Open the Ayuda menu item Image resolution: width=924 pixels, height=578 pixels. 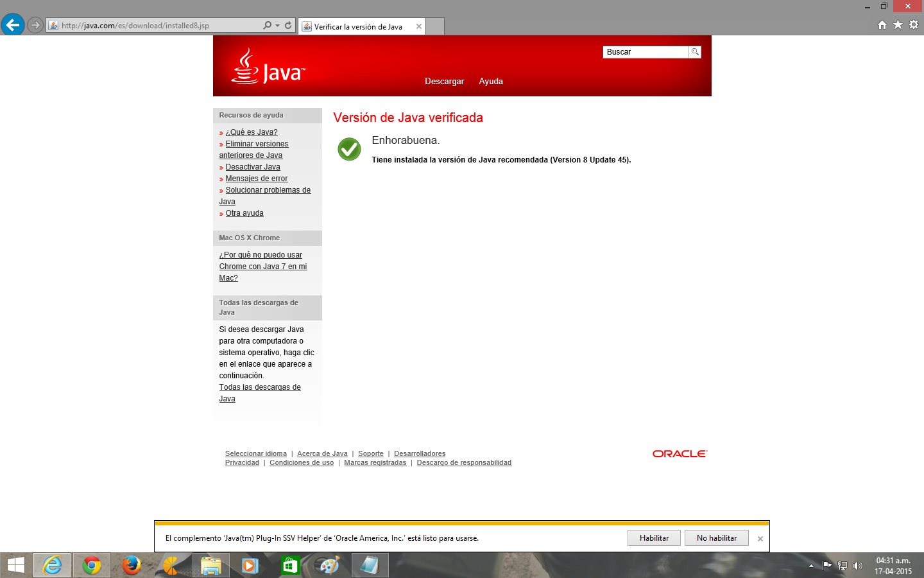[491, 81]
